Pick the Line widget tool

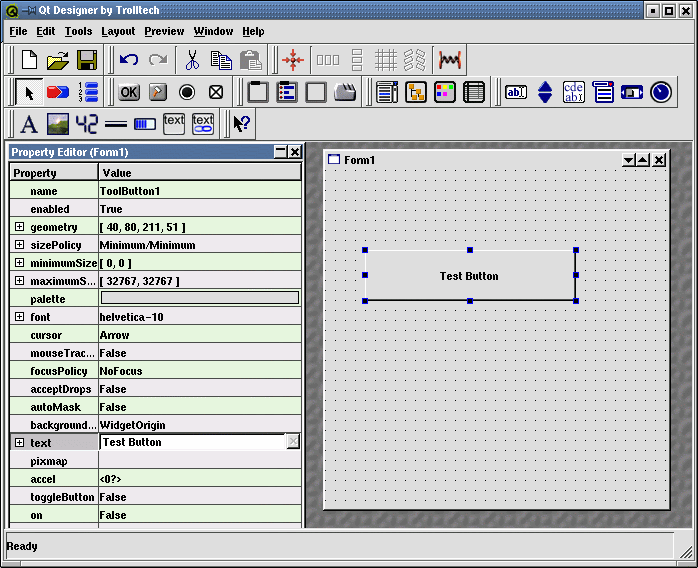pyautogui.click(x=116, y=124)
